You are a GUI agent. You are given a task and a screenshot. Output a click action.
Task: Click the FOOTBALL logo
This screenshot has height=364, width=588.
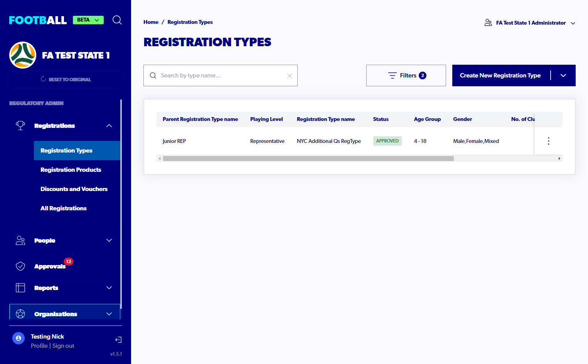coord(38,20)
